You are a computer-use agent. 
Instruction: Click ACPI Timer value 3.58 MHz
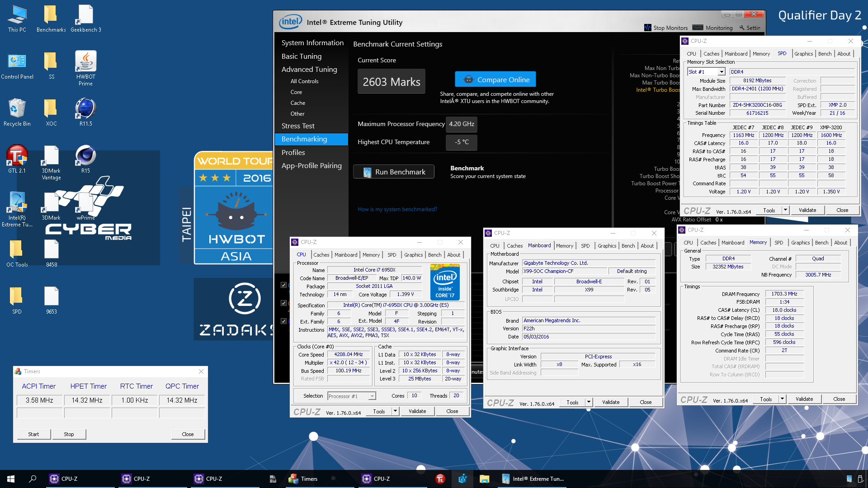[x=39, y=400]
